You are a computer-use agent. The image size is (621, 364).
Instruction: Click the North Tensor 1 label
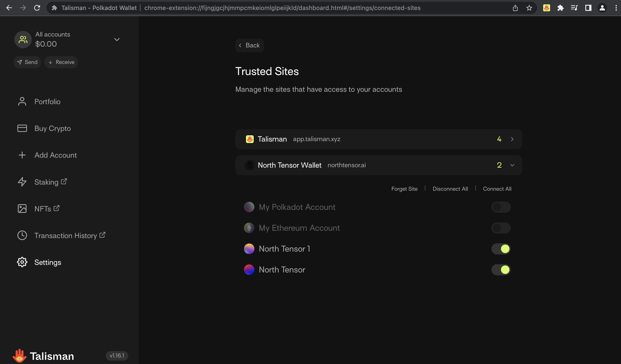point(285,249)
